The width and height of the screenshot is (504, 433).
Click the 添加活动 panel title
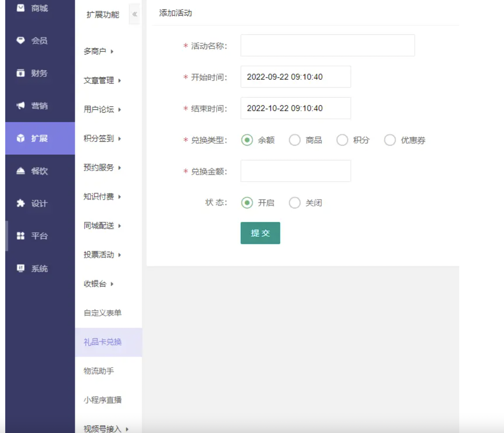176,13
